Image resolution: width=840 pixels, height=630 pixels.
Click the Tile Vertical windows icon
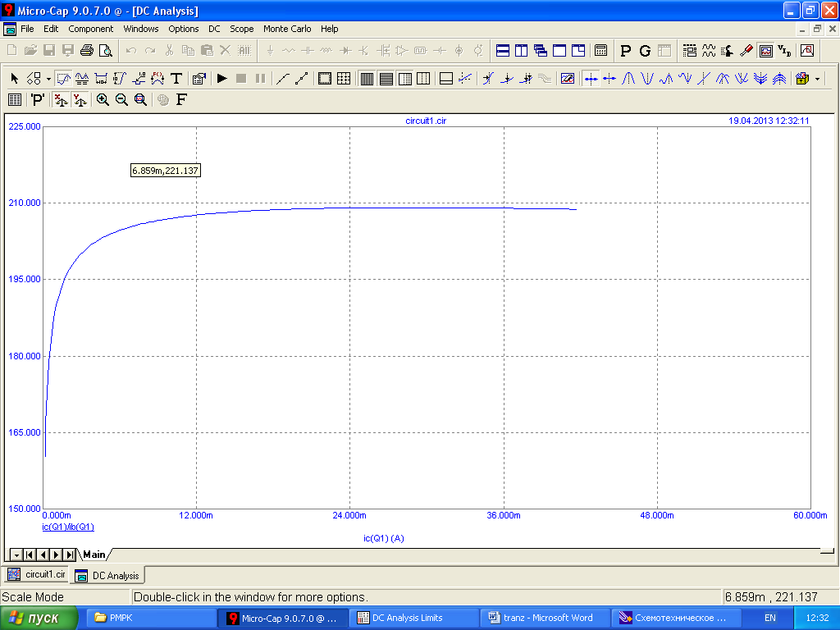521,50
